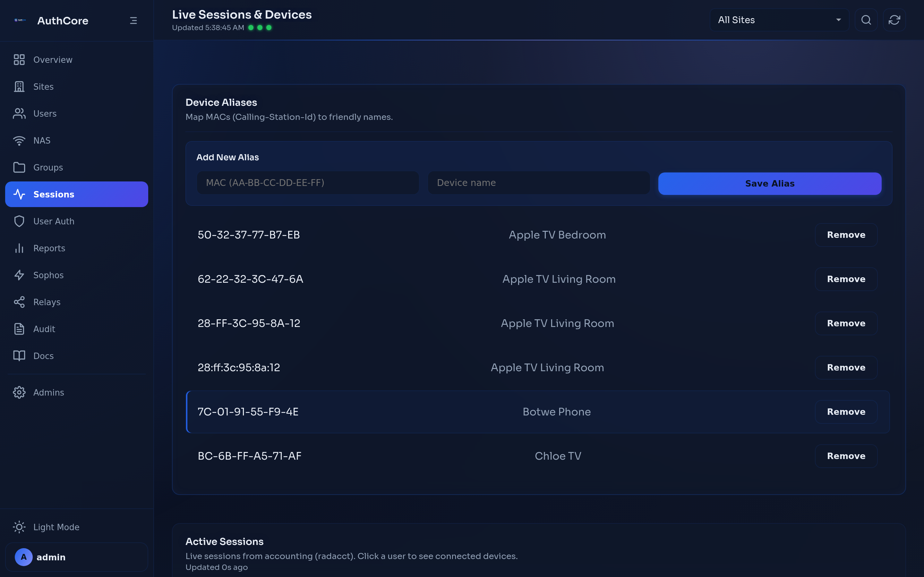924x577 pixels.
Task: Open Admins via the gear icon
Action: [x=19, y=392]
